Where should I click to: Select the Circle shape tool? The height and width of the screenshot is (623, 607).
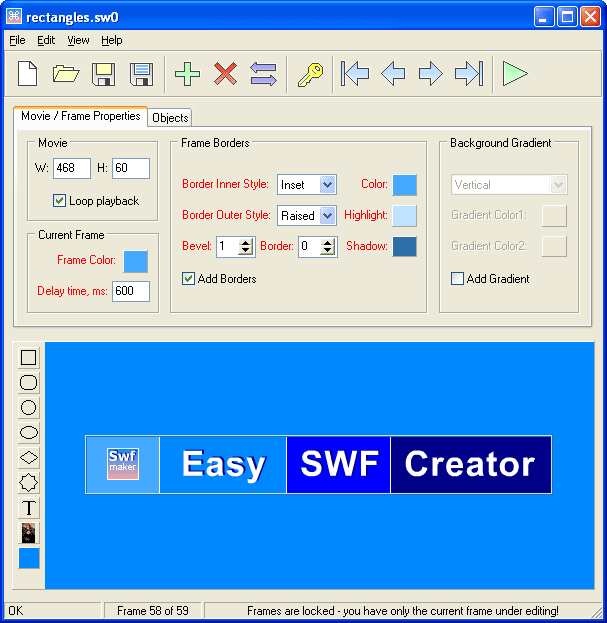29,407
